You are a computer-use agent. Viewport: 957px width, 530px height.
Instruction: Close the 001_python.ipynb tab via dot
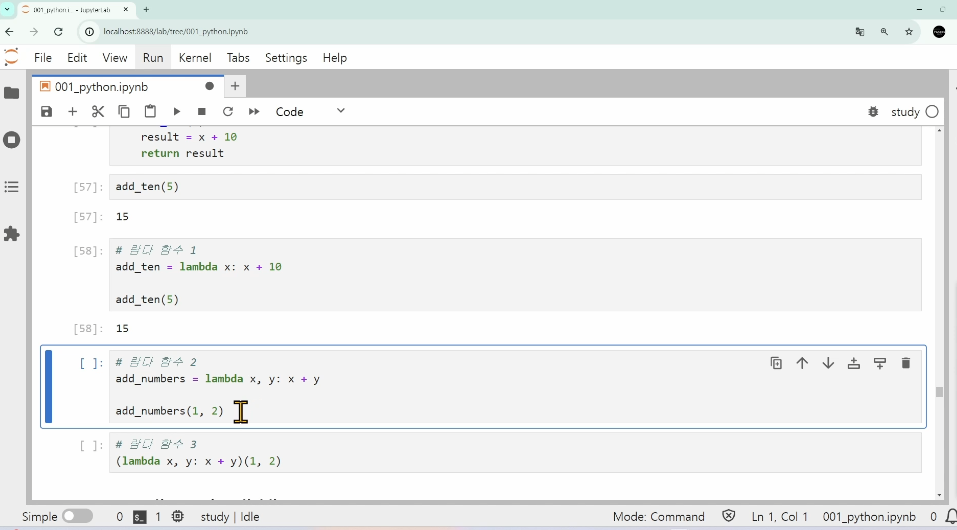click(209, 87)
